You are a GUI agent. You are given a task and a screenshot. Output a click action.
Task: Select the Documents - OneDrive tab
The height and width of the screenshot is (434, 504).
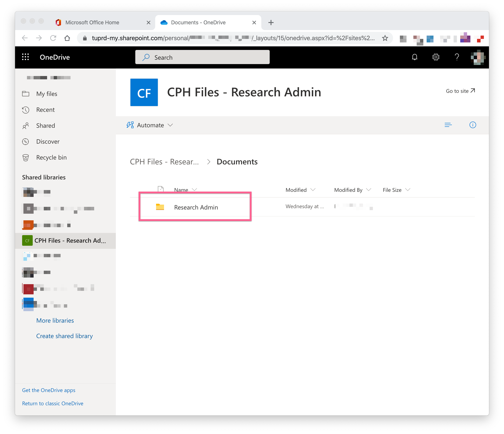point(208,23)
